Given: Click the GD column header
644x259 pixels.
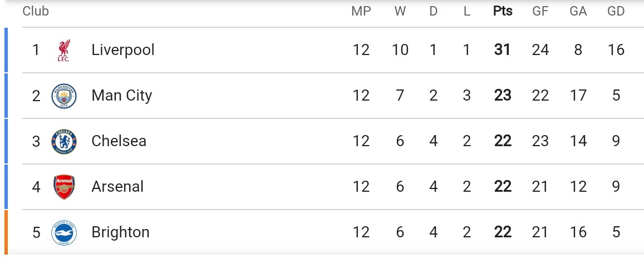Looking at the screenshot, I should pos(616,11).
